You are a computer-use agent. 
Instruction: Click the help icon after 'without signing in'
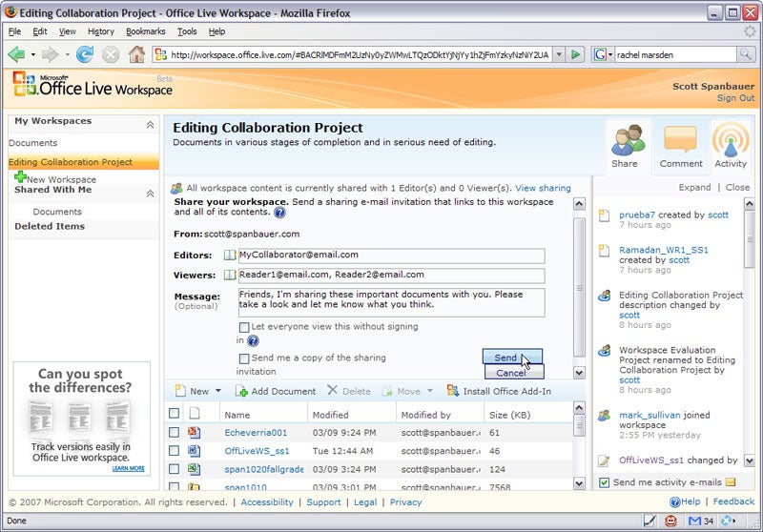coord(253,341)
